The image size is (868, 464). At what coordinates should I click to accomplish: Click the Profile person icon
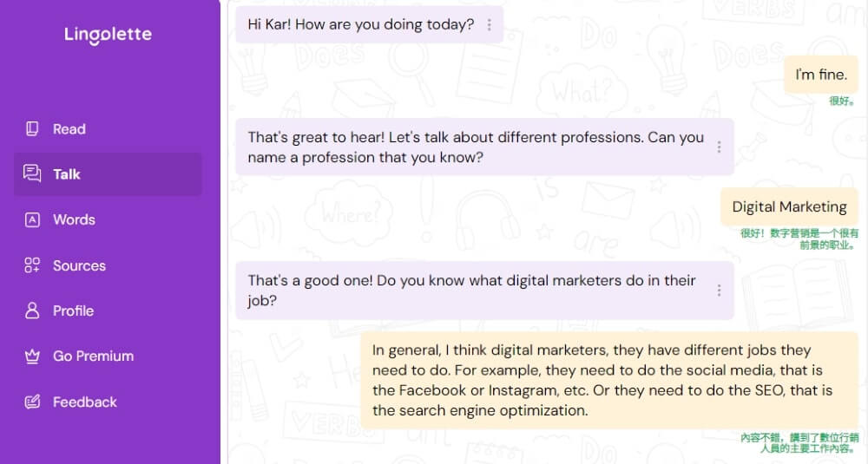point(32,310)
